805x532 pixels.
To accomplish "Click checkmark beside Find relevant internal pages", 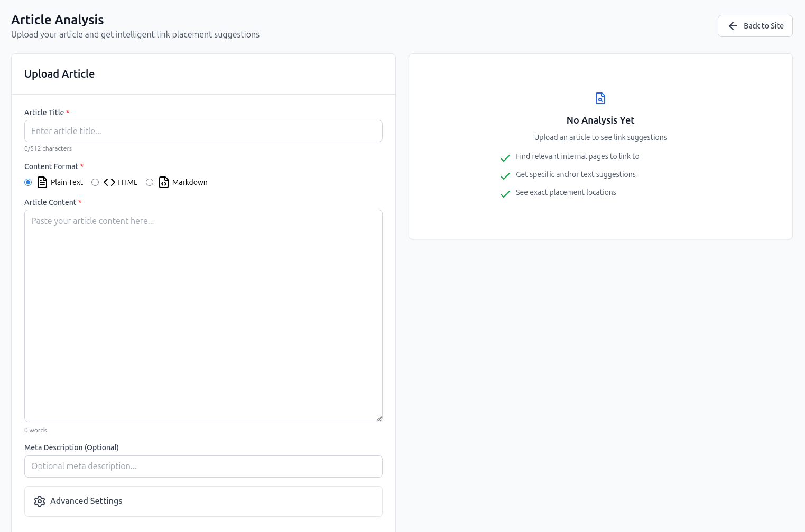I will (x=505, y=157).
